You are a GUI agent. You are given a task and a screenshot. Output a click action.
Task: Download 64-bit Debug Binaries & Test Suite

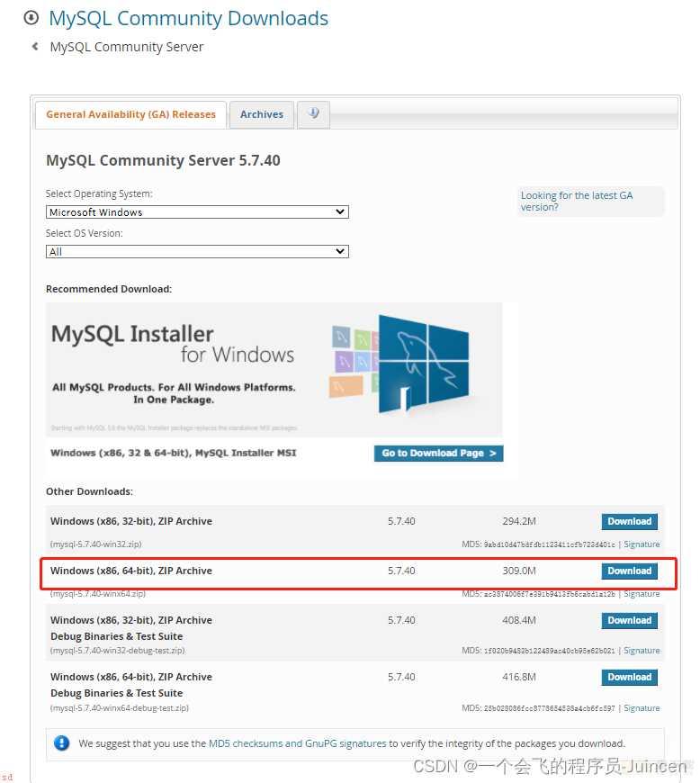[629, 677]
